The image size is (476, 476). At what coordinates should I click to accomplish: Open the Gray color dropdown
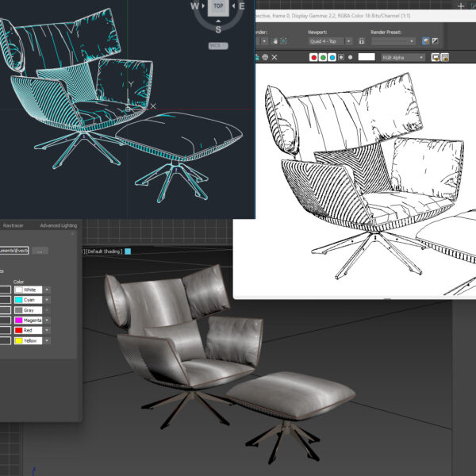47,310
